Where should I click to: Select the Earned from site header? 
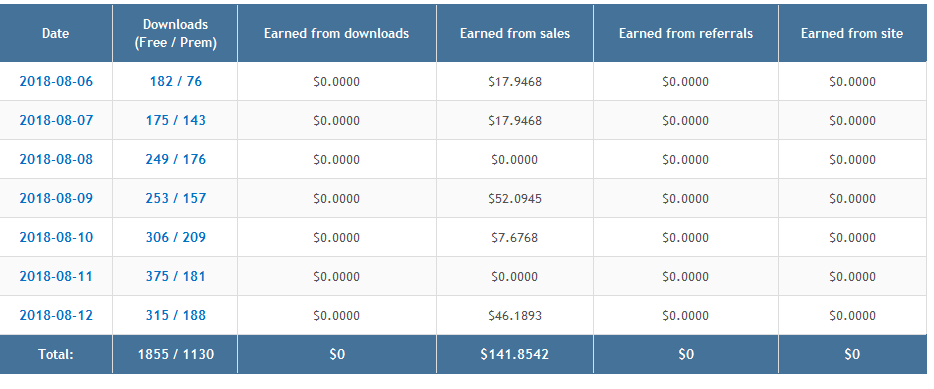tap(852, 34)
